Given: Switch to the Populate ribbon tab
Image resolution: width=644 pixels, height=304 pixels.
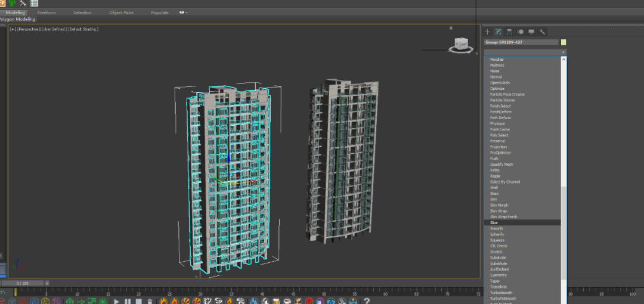Looking at the screenshot, I should 160,13.
